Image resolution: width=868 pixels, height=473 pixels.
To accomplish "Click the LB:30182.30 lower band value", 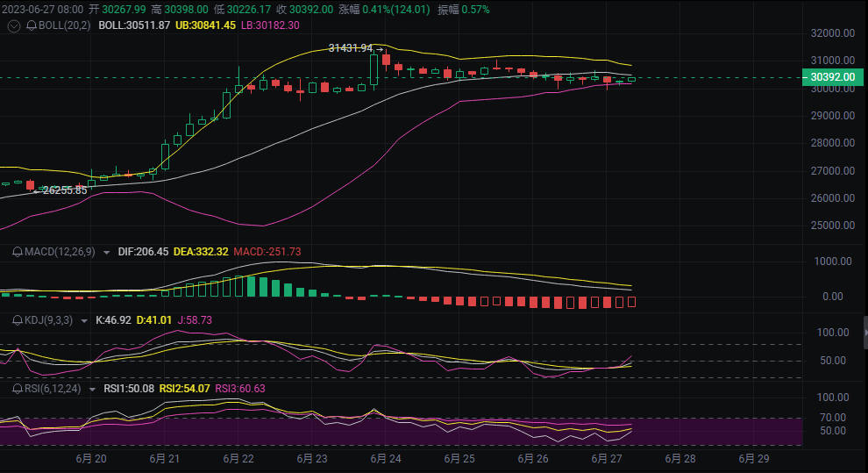I will coord(270,25).
